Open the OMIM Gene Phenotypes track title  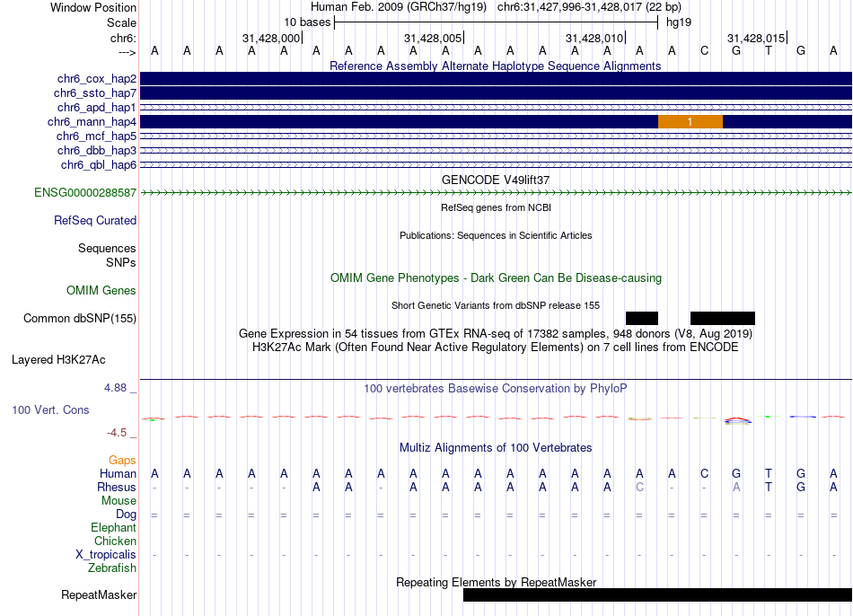pyautogui.click(x=496, y=278)
